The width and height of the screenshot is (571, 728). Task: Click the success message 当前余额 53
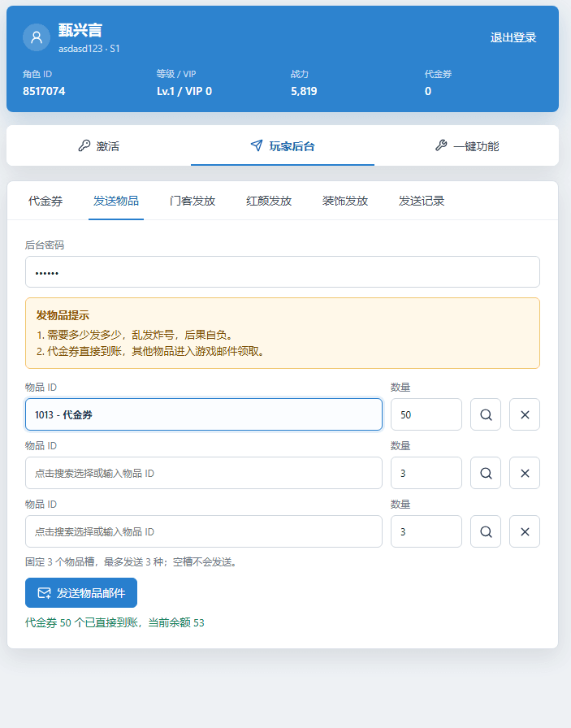pos(115,622)
